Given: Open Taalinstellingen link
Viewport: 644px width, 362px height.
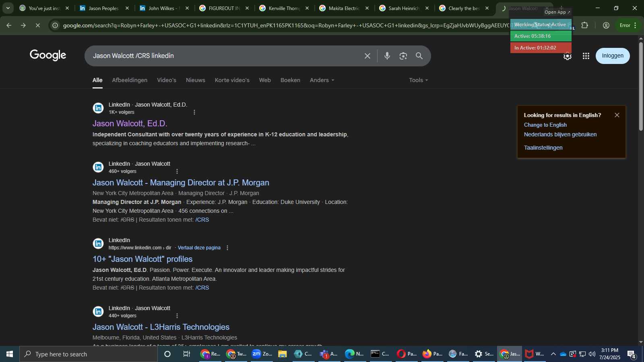Looking at the screenshot, I should click(543, 148).
